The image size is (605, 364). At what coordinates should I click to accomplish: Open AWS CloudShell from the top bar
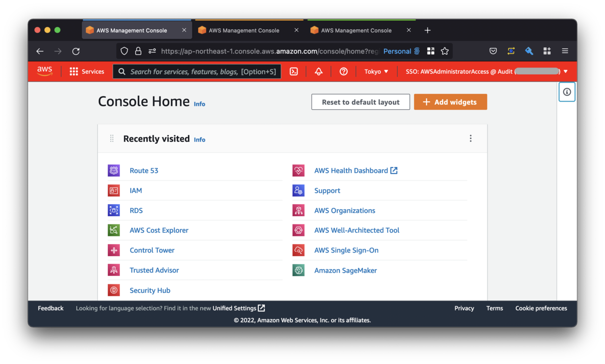point(294,72)
